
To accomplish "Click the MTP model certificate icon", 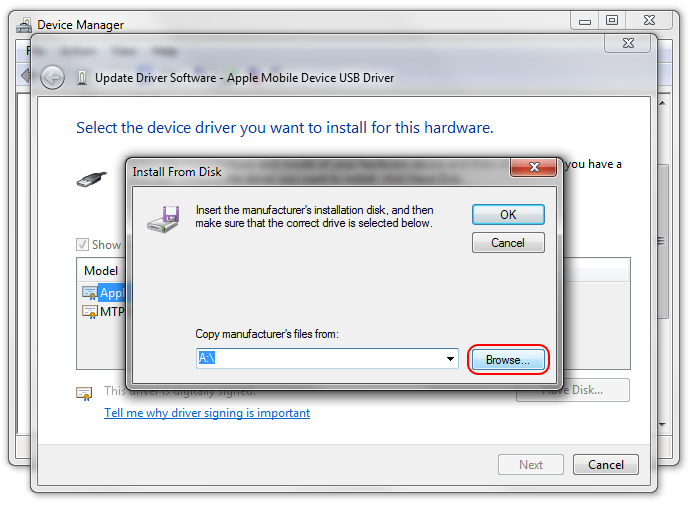I will click(x=90, y=312).
